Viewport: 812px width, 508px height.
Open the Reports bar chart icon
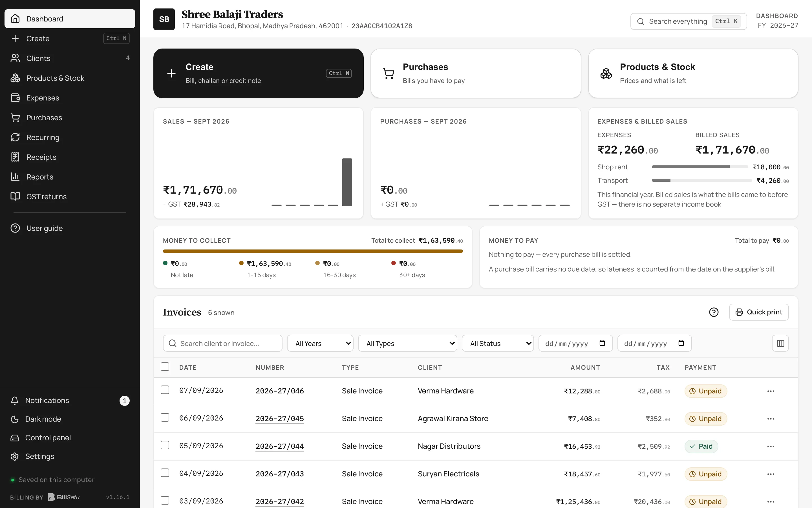[15, 177]
